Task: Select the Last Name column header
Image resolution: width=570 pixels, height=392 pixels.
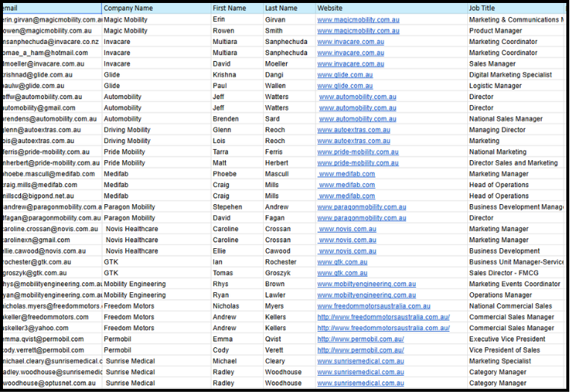Action: (289, 8)
